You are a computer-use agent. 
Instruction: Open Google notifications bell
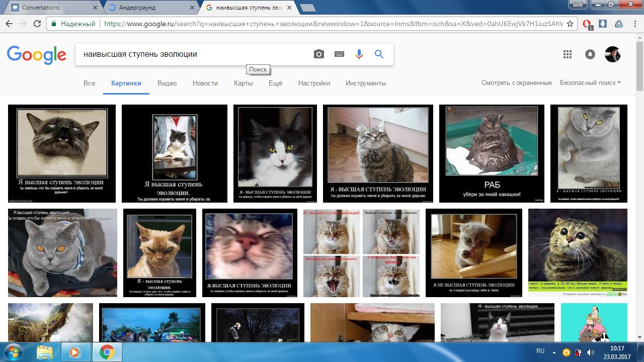[590, 54]
